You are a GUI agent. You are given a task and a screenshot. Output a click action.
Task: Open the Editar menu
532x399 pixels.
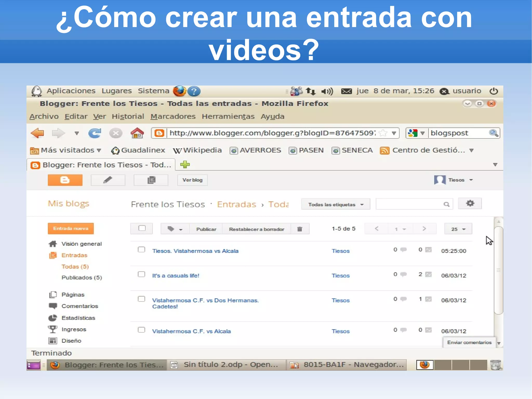pos(76,116)
